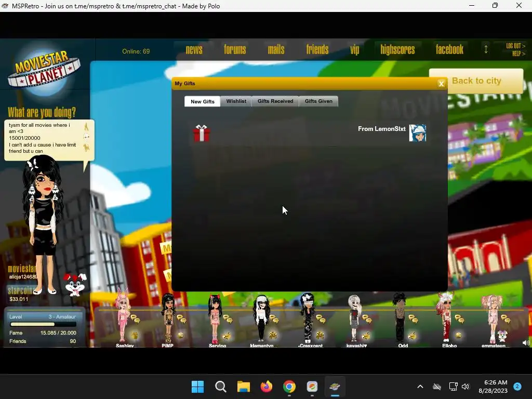
Task: Select friend avatar Odd in the friend bar
Action: (401, 317)
